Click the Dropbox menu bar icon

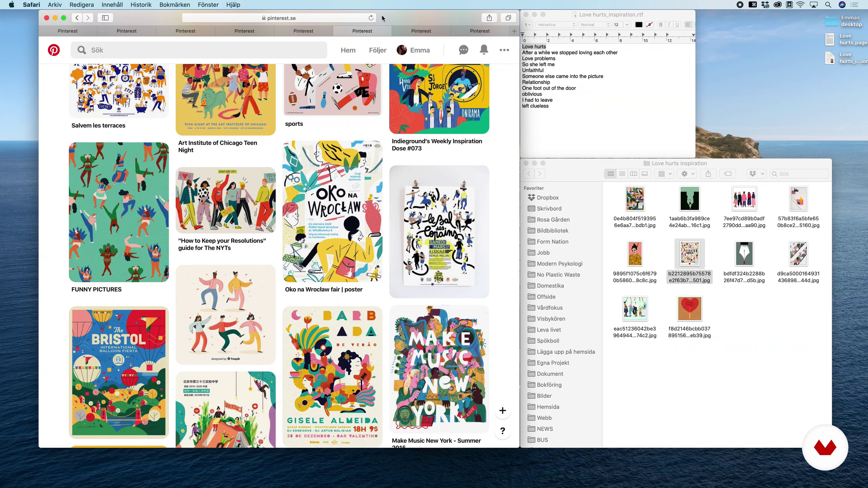(765, 5)
